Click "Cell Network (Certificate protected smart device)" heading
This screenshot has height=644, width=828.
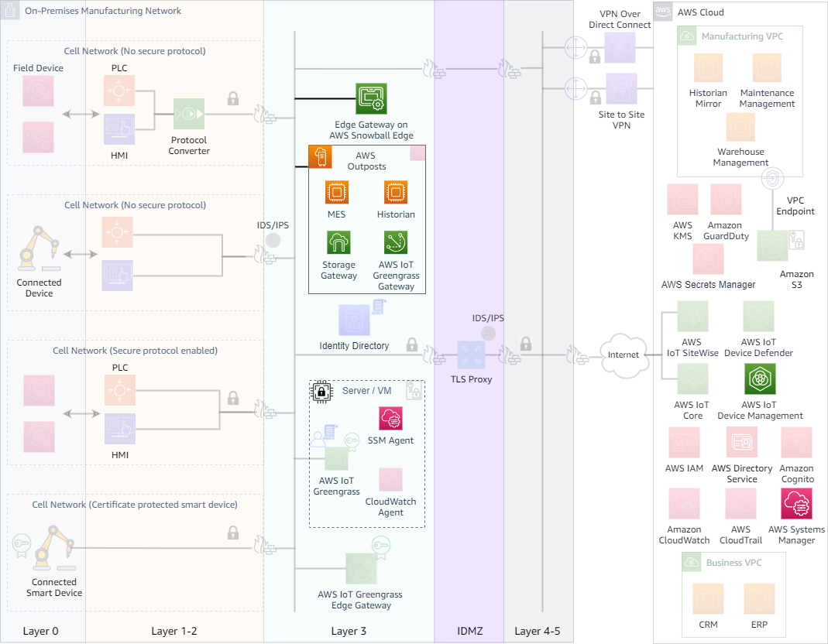[135, 505]
